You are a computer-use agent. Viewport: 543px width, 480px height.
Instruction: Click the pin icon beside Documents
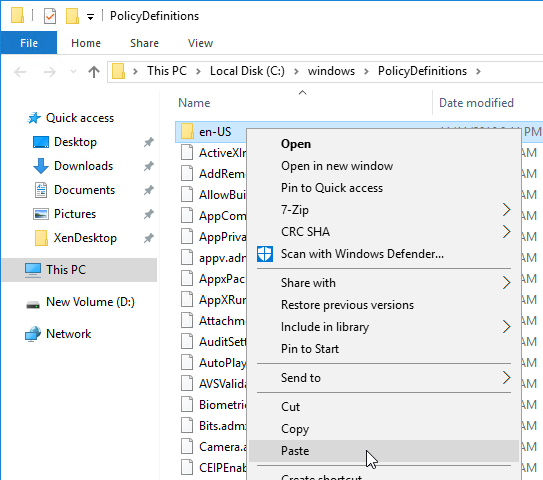pyautogui.click(x=149, y=190)
